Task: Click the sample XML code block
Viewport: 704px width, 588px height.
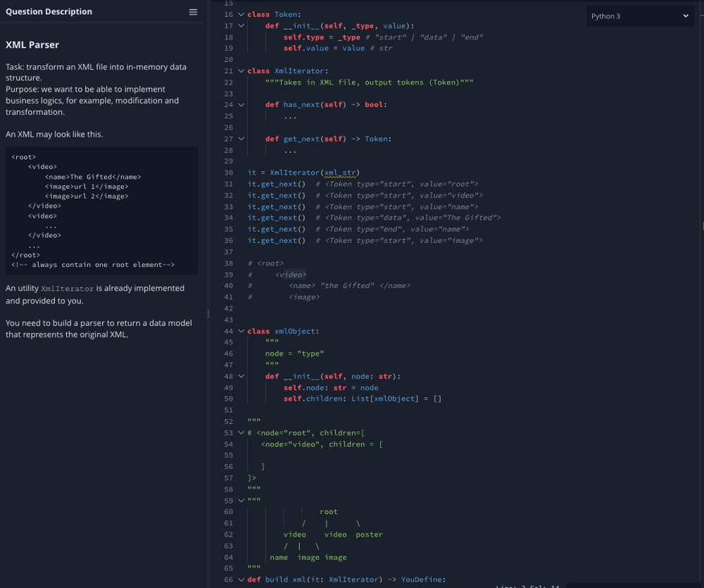Action: [101, 211]
